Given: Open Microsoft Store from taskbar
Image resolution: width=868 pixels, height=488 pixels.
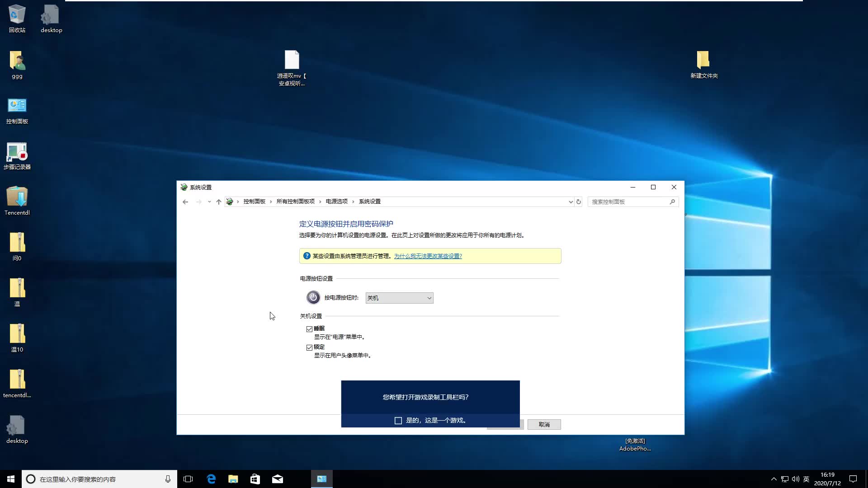Looking at the screenshot, I should [255, 479].
